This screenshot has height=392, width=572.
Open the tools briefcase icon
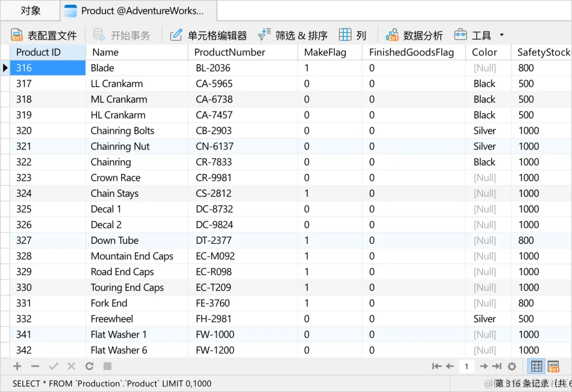tap(460, 34)
